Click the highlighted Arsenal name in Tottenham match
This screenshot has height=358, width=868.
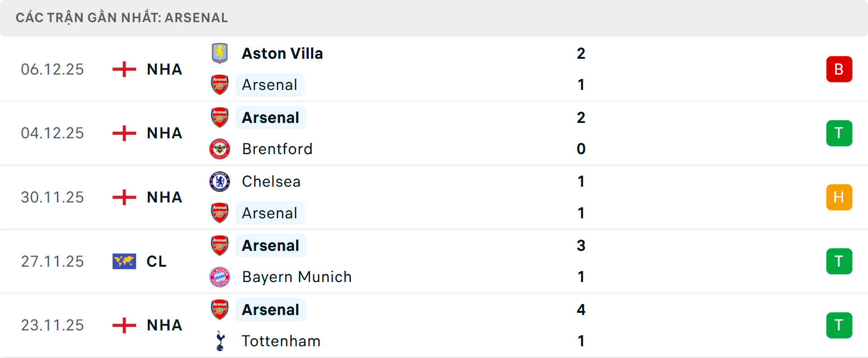270,310
